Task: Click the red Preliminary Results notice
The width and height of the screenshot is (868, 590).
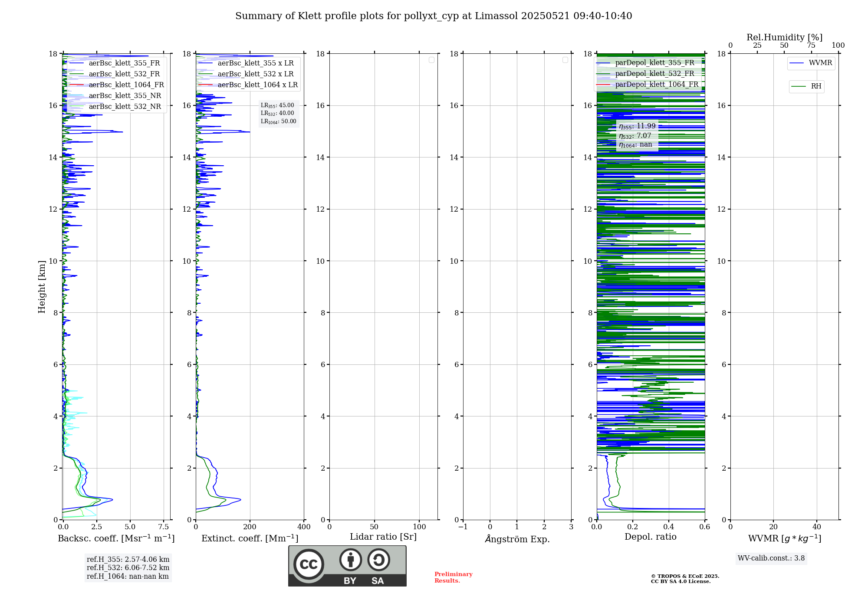Action: 454,577
